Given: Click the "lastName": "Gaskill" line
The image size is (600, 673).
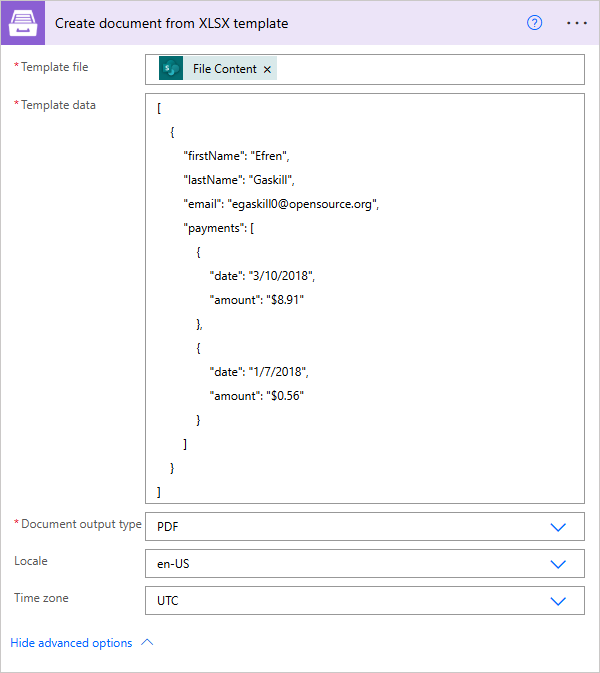Looking at the screenshot, I should click(x=239, y=180).
